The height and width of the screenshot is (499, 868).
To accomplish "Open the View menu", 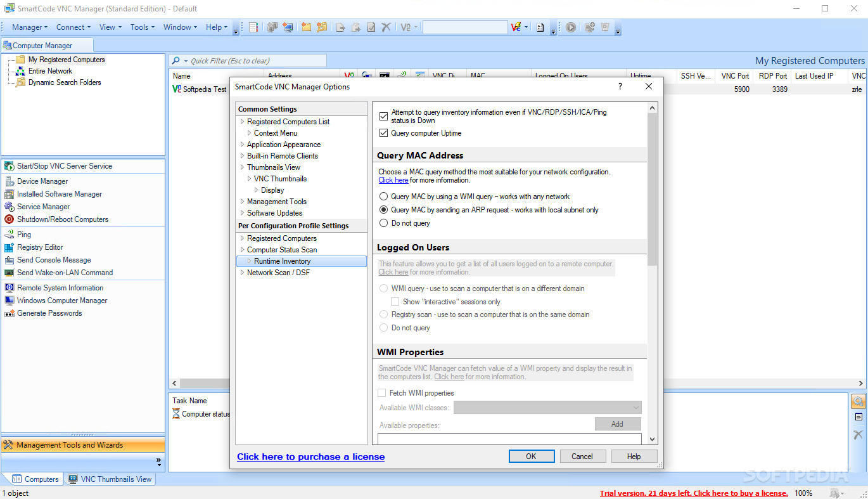I will tap(110, 27).
